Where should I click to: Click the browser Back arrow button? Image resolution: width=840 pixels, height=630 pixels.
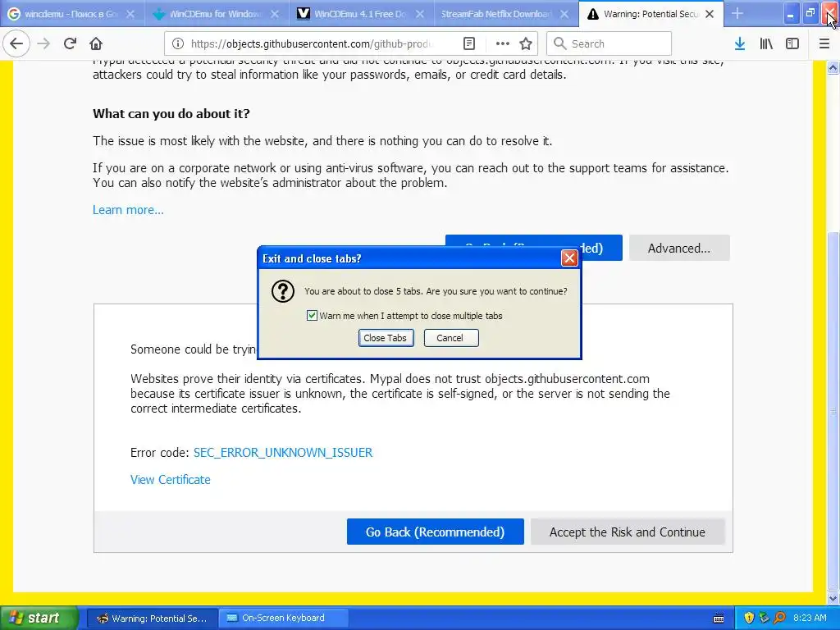pyautogui.click(x=16, y=43)
